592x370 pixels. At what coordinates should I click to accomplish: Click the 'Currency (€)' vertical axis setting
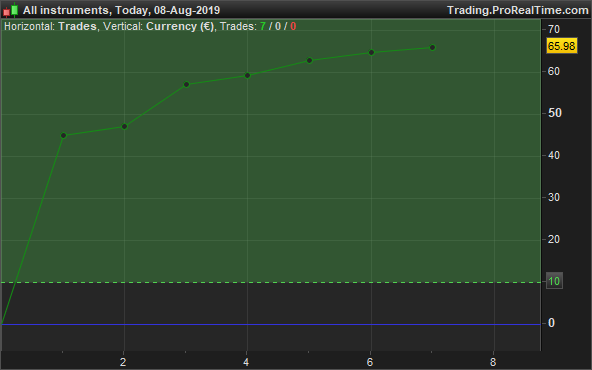point(180,26)
